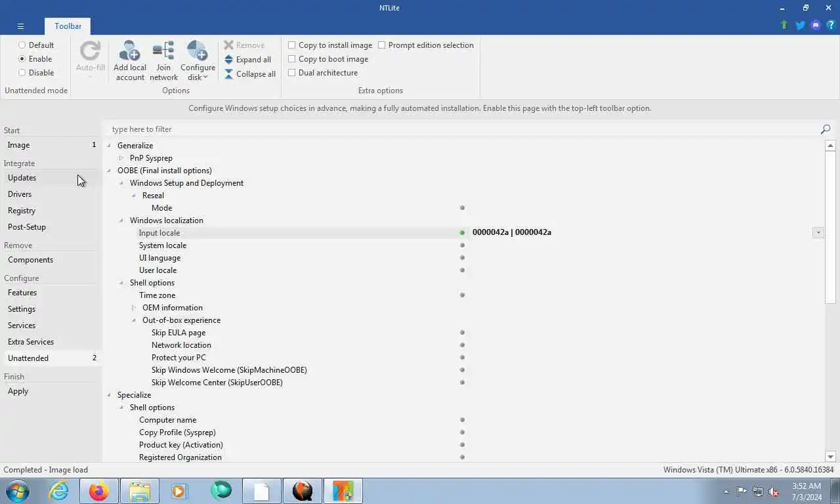Screen dimensions: 840x504
Task: Click the Join network icon
Action: (163, 51)
